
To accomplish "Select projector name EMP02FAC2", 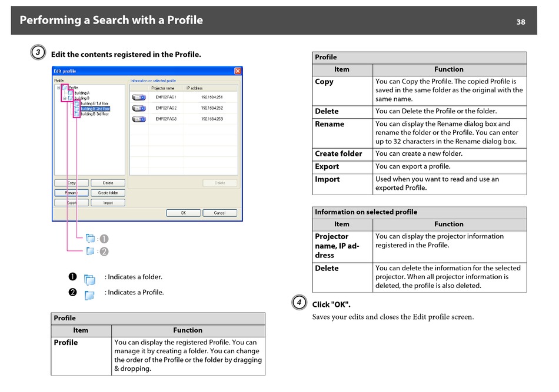I will pyautogui.click(x=166, y=108).
